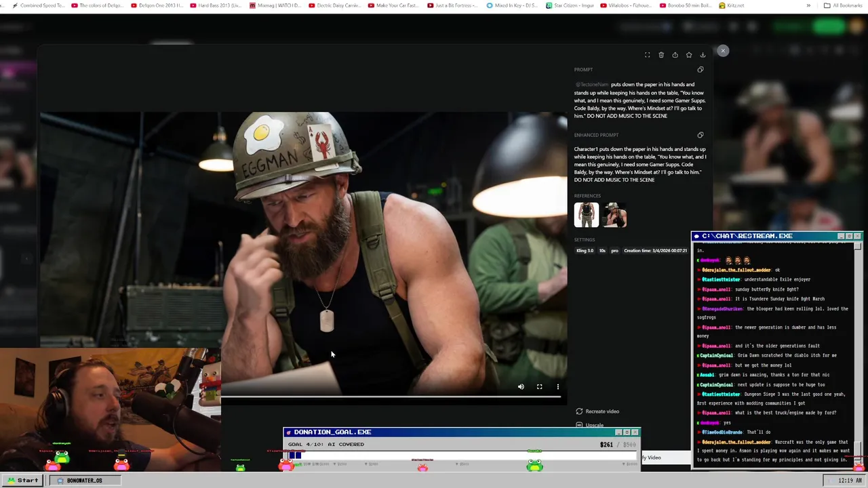The height and width of the screenshot is (488, 868).
Task: Click the fullscreen expand icon in detail panel
Action: (x=647, y=55)
